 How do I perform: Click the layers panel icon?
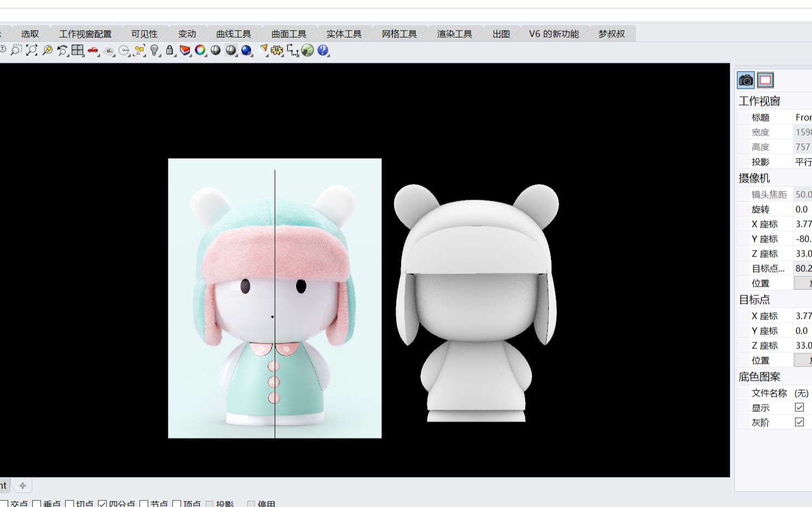coord(185,50)
